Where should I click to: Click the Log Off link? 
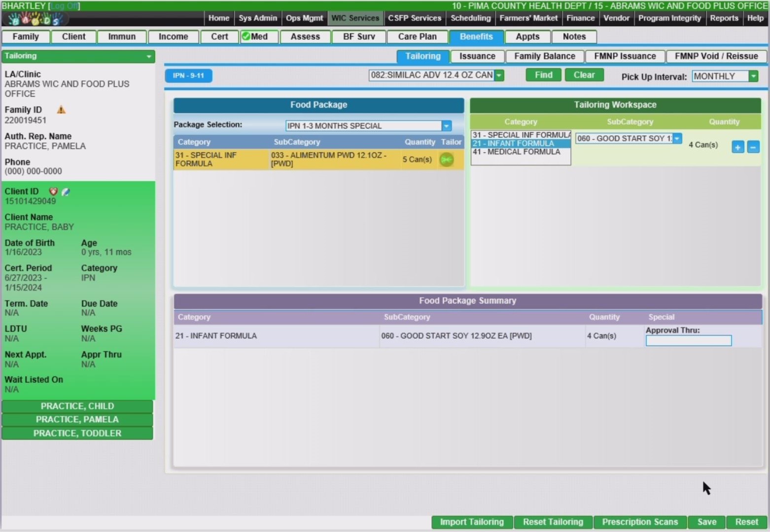pos(65,6)
